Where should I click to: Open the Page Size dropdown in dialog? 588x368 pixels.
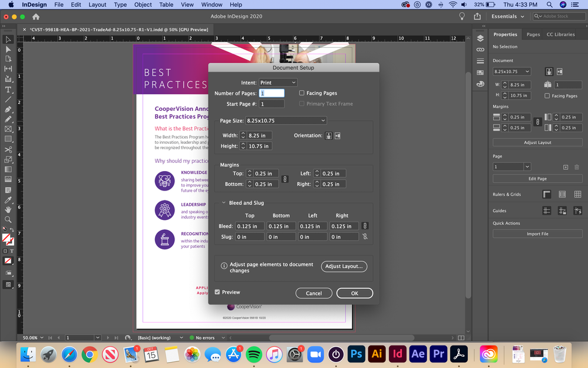pyautogui.click(x=286, y=120)
